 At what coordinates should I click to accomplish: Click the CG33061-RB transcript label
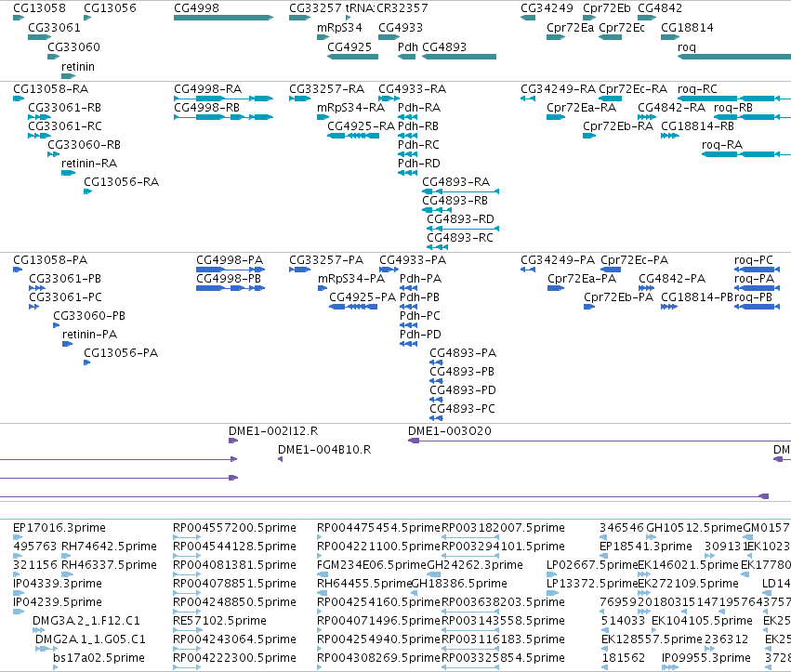coord(64,108)
